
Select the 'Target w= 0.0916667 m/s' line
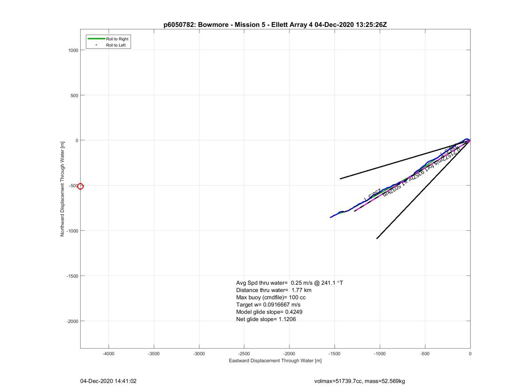pyautogui.click(x=268, y=305)
